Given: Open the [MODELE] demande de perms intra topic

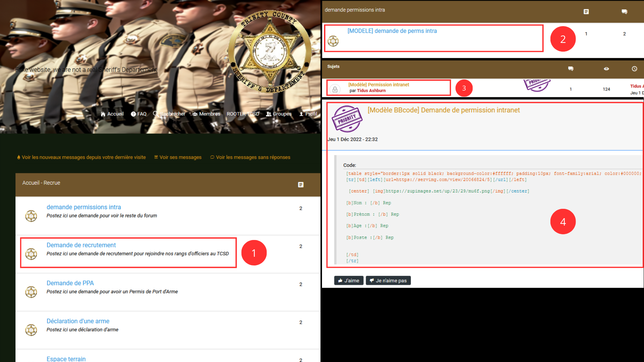Looking at the screenshot, I should 392,31.
